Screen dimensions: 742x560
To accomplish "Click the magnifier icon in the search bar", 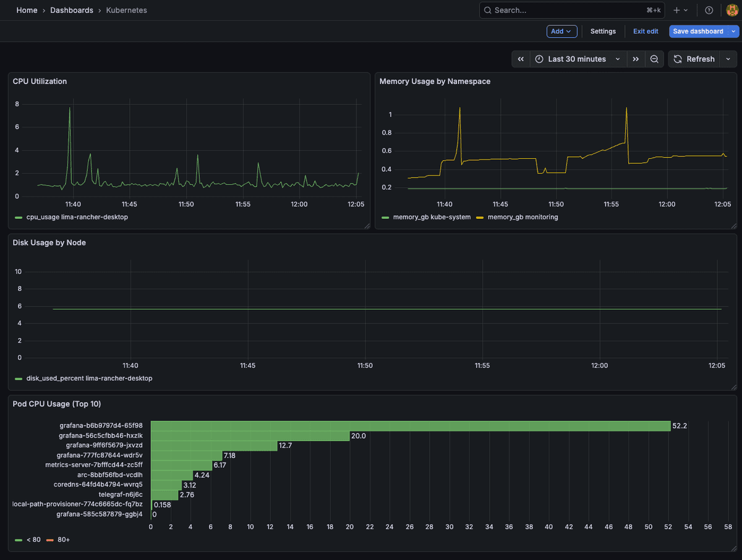I will [487, 10].
